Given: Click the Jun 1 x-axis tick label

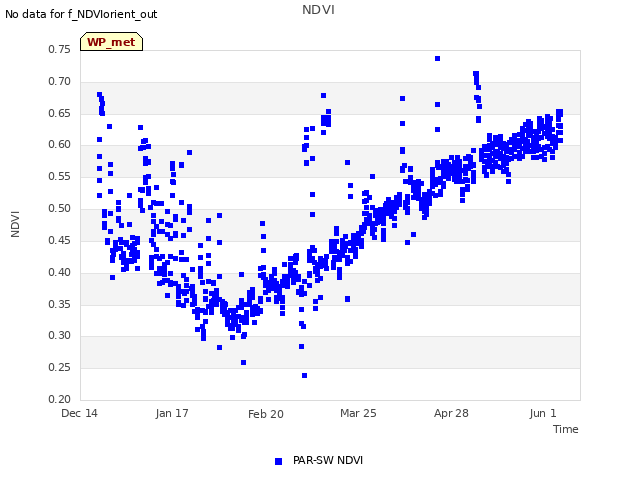Looking at the screenshot, I should [x=543, y=413].
